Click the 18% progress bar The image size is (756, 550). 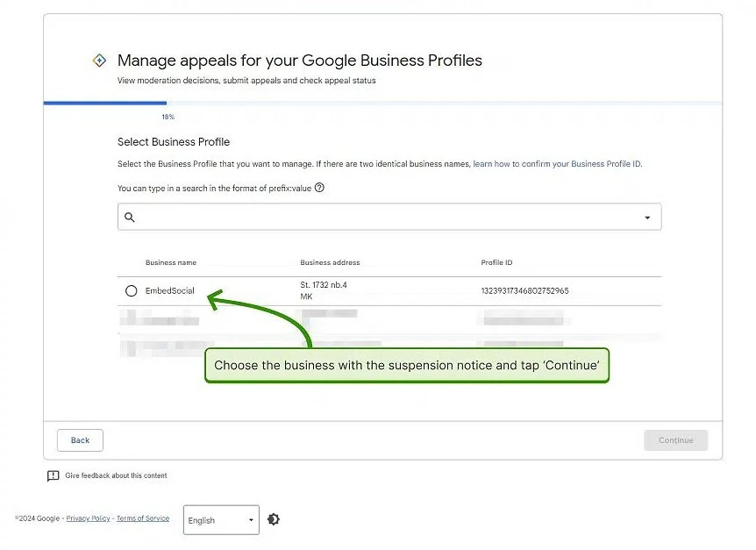(382, 103)
